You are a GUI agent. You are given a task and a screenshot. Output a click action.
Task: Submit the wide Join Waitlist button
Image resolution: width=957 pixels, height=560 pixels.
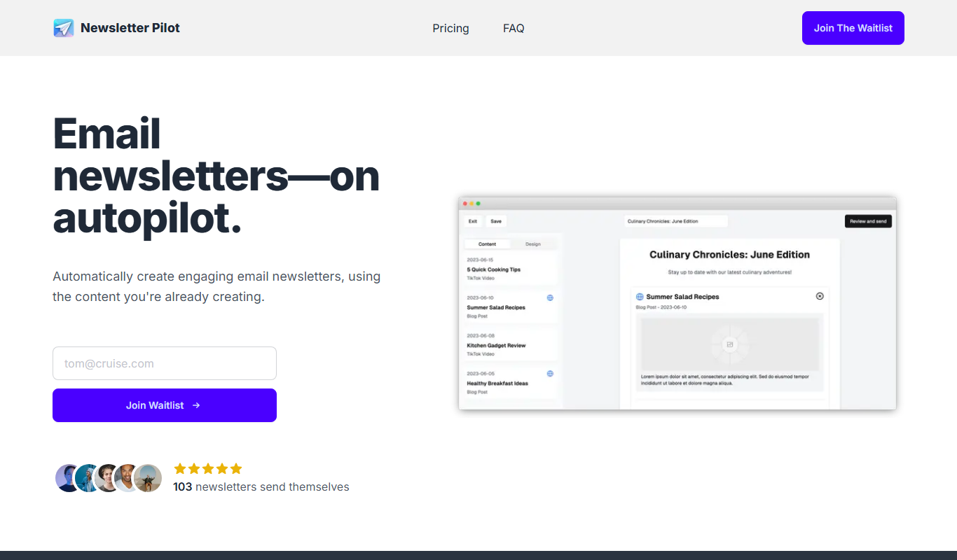[x=165, y=405]
